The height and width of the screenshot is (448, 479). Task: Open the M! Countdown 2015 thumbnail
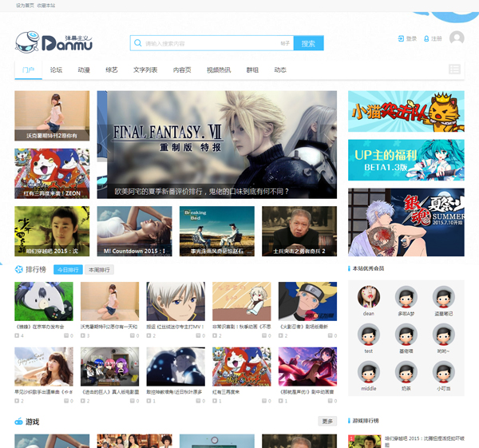[x=134, y=231]
